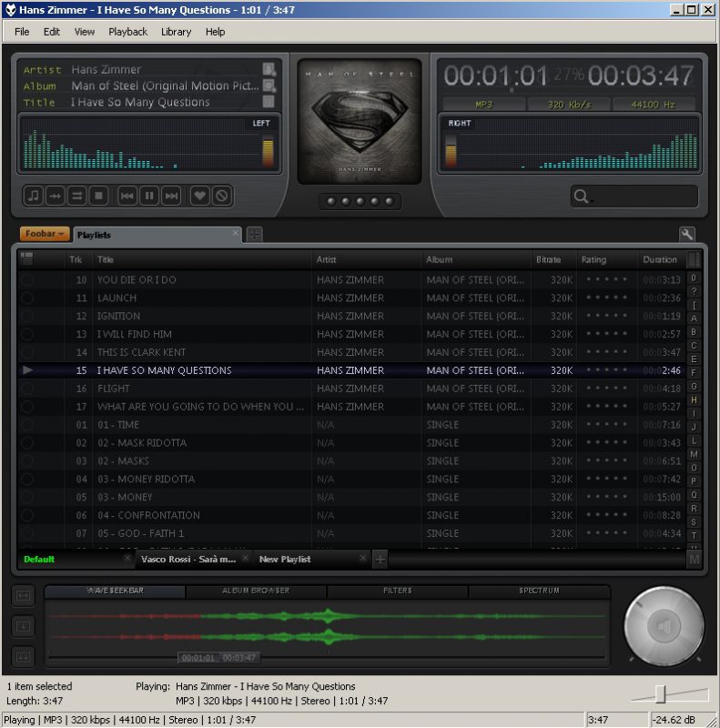
Task: Sort playlist by Rating column header
Action: (607, 259)
